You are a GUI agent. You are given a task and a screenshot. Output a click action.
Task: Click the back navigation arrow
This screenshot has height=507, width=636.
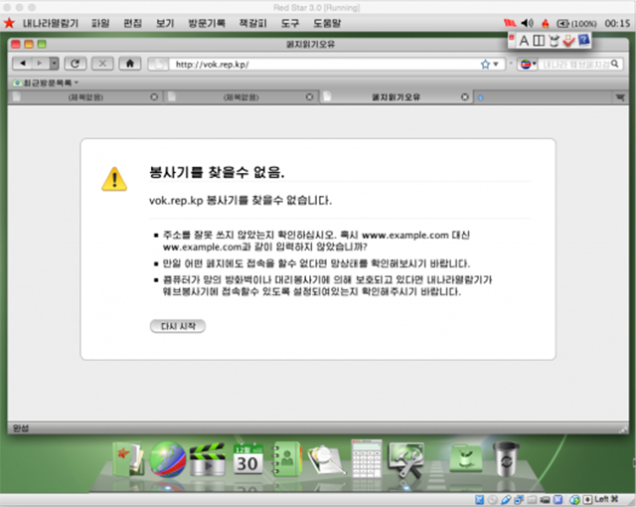[23, 64]
